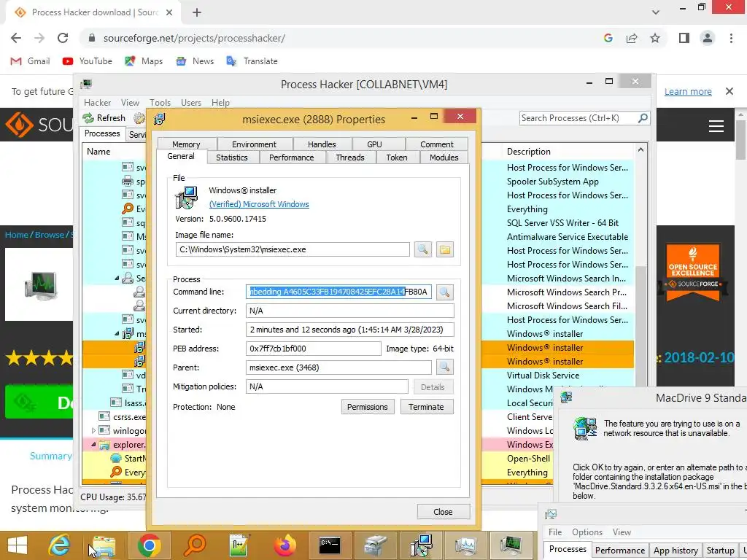Bookmark this page with the star icon
Image resolution: width=747 pixels, height=560 pixels.
point(655,38)
